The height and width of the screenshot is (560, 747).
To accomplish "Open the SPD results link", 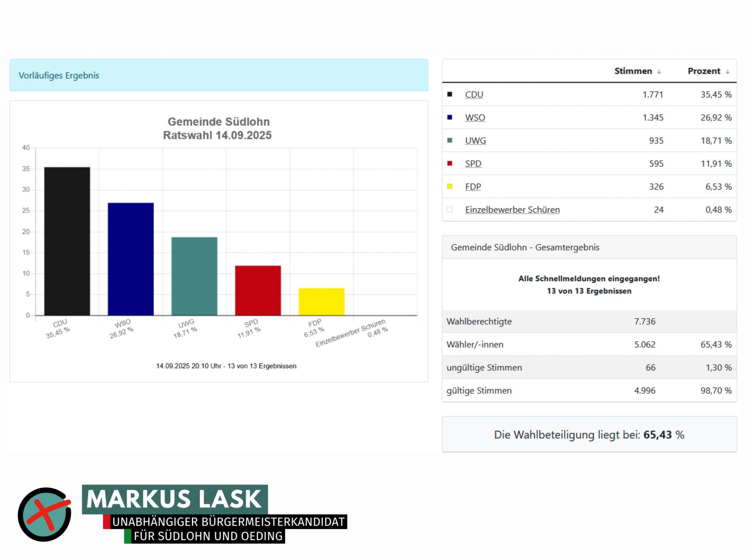I will click(x=473, y=163).
